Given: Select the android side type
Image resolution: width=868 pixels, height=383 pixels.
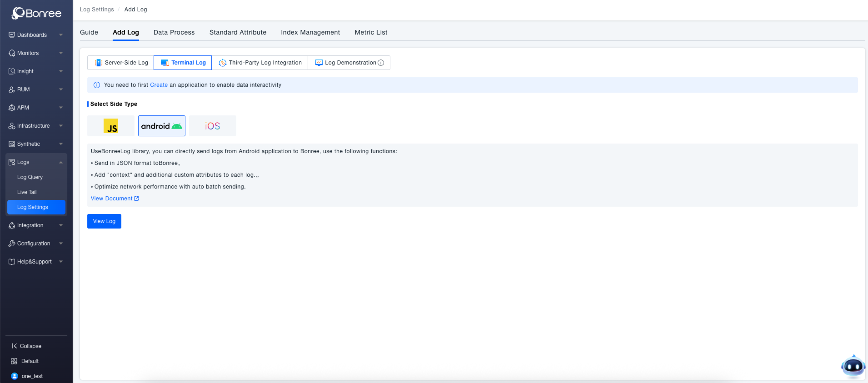Looking at the screenshot, I should click(161, 126).
